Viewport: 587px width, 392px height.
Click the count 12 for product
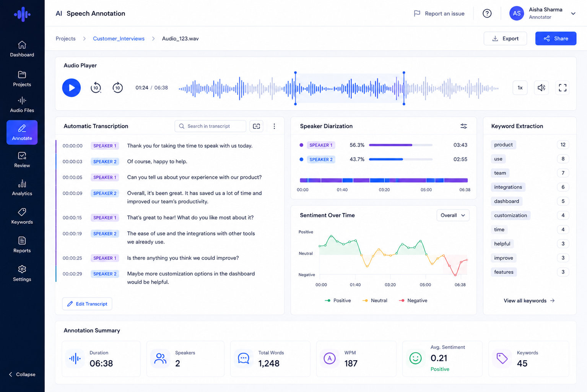563,145
